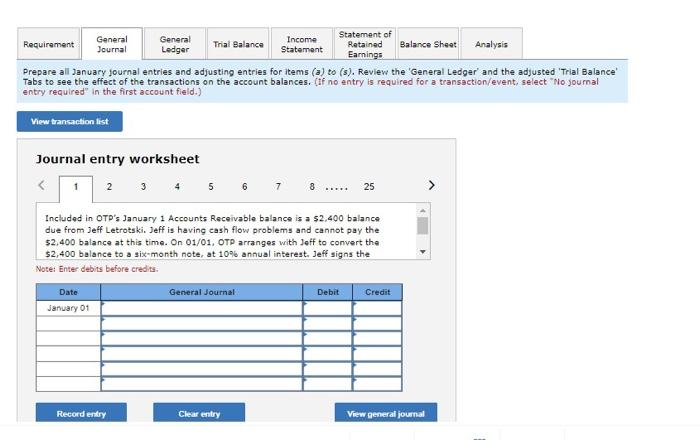Open account dropdown in January 01 row

coord(202,308)
